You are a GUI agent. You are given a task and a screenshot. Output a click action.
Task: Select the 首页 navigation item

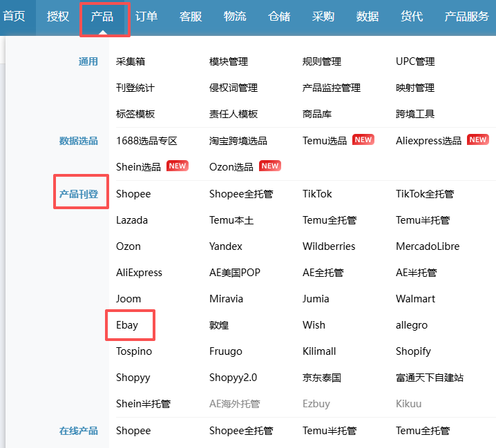click(x=14, y=17)
